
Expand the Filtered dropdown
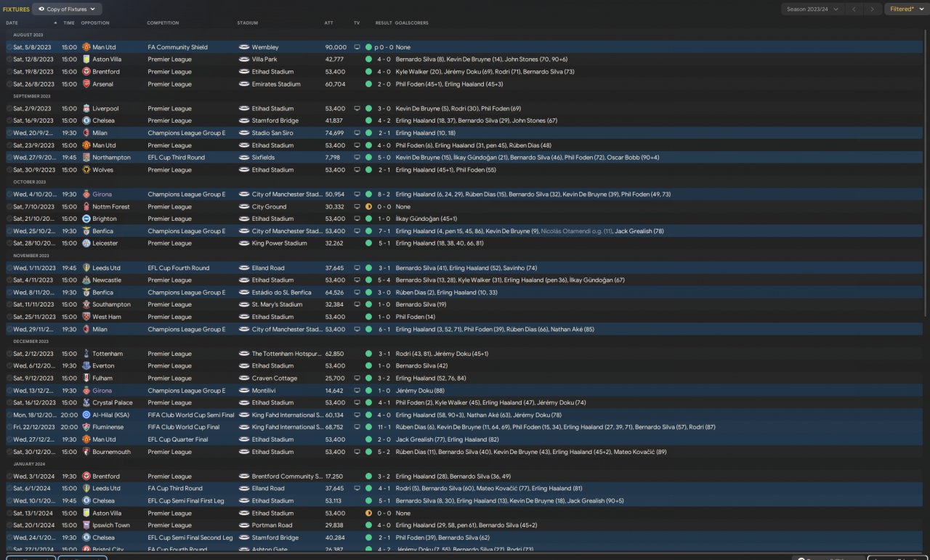[x=905, y=9]
